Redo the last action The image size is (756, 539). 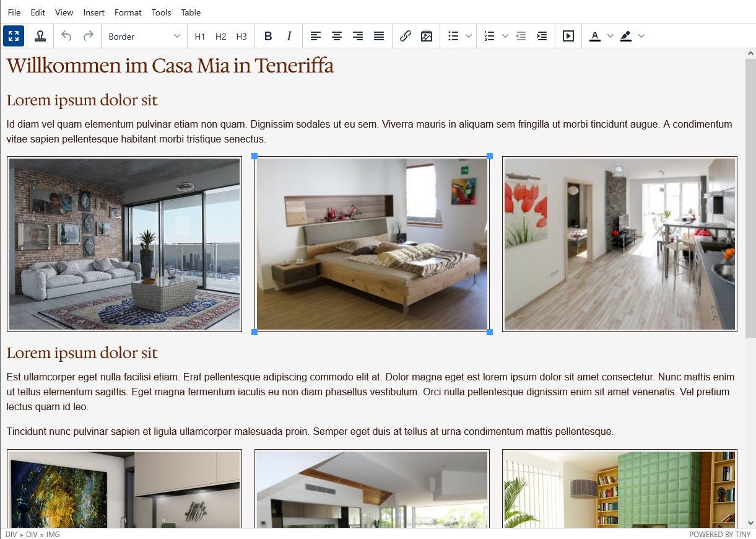(x=89, y=36)
